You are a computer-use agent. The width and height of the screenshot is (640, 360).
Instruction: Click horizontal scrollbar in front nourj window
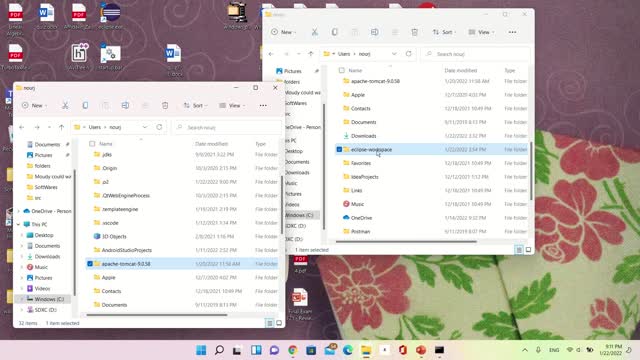point(156,315)
